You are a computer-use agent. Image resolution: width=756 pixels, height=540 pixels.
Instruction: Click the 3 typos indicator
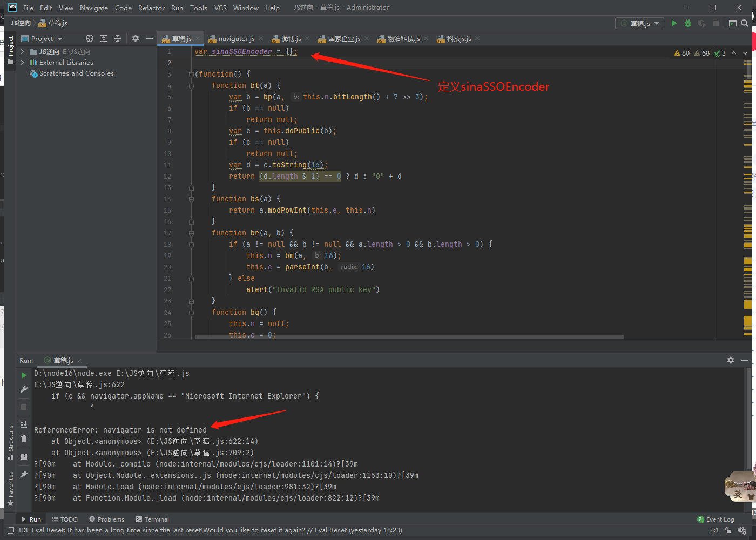click(720, 53)
